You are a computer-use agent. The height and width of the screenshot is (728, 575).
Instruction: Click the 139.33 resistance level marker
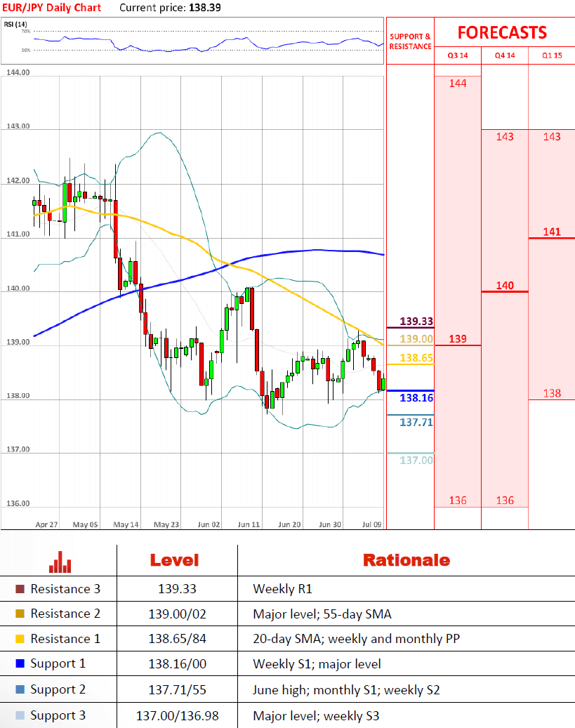click(x=416, y=322)
